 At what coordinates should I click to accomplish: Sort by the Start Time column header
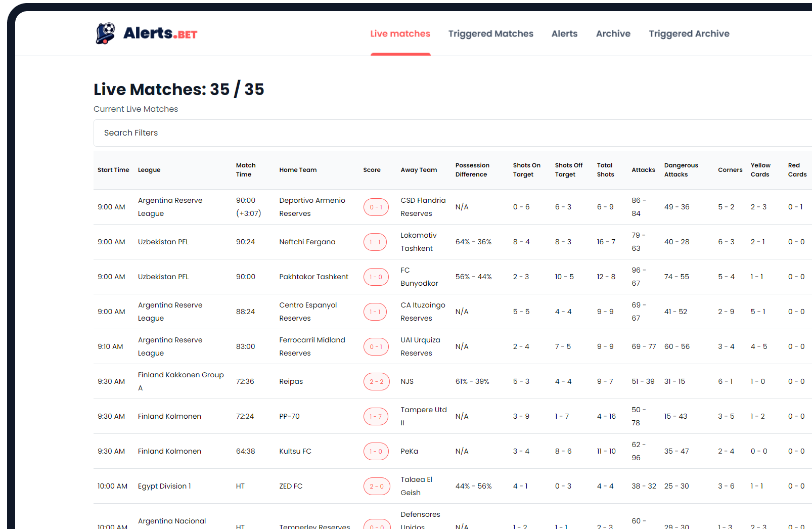coord(113,170)
